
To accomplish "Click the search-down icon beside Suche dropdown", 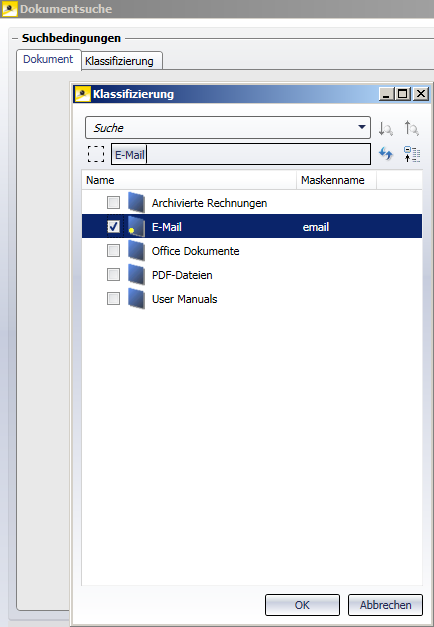I will pos(386,128).
